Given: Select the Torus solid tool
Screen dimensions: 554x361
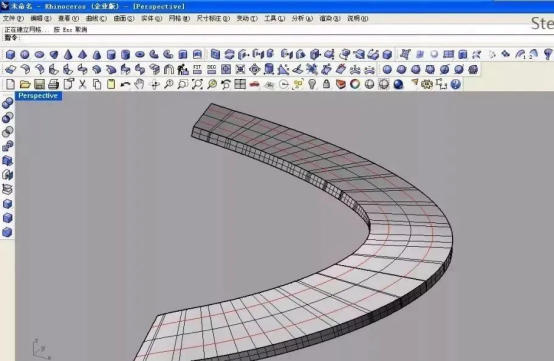Looking at the screenshot, I should tap(140, 54).
